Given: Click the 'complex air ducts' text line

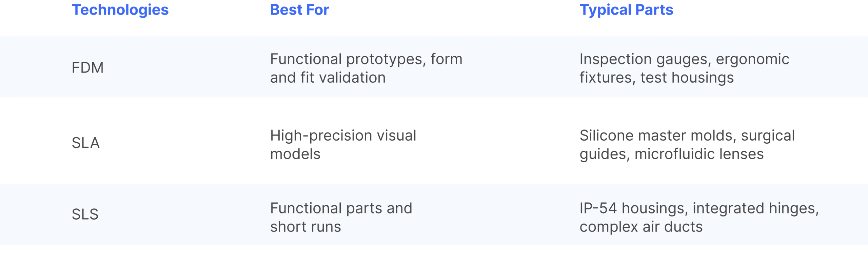Looking at the screenshot, I should [x=641, y=227].
